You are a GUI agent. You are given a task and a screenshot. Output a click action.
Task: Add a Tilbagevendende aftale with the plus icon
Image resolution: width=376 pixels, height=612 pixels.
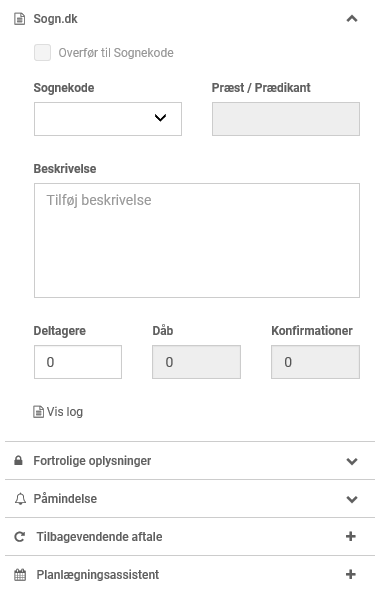pos(351,536)
